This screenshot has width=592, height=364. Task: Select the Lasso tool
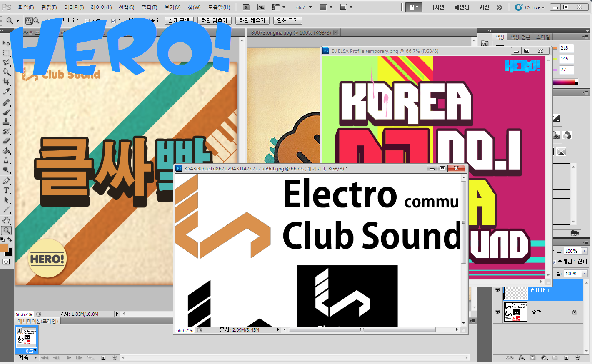click(6, 62)
